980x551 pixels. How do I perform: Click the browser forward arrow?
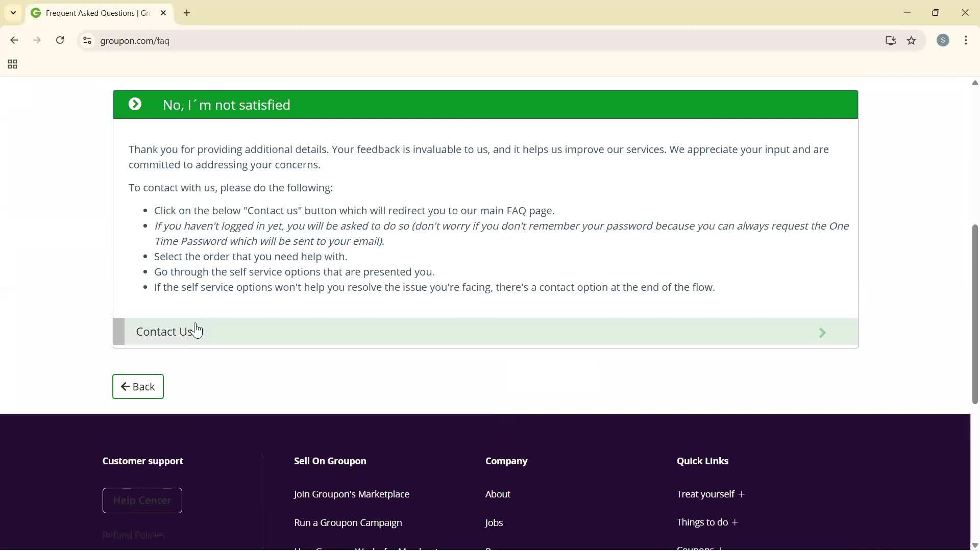pos(37,40)
